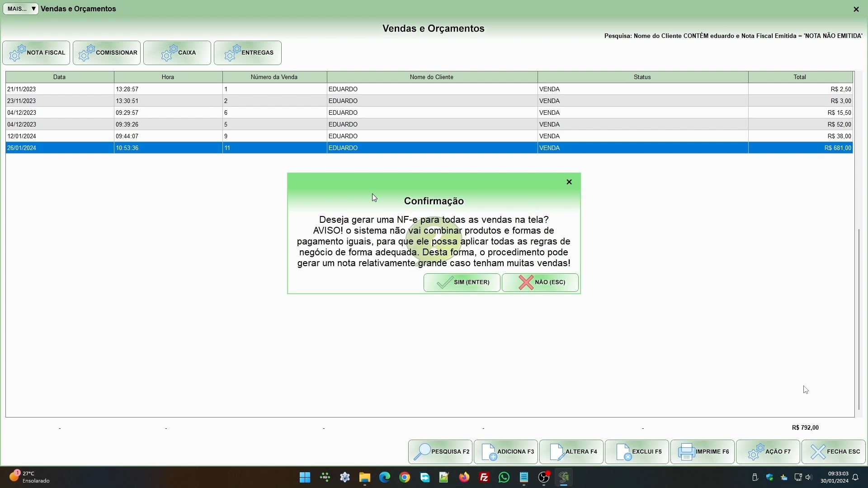Decline with NÃO (ESC) button
This screenshot has width=868, height=488.
coord(540,282)
